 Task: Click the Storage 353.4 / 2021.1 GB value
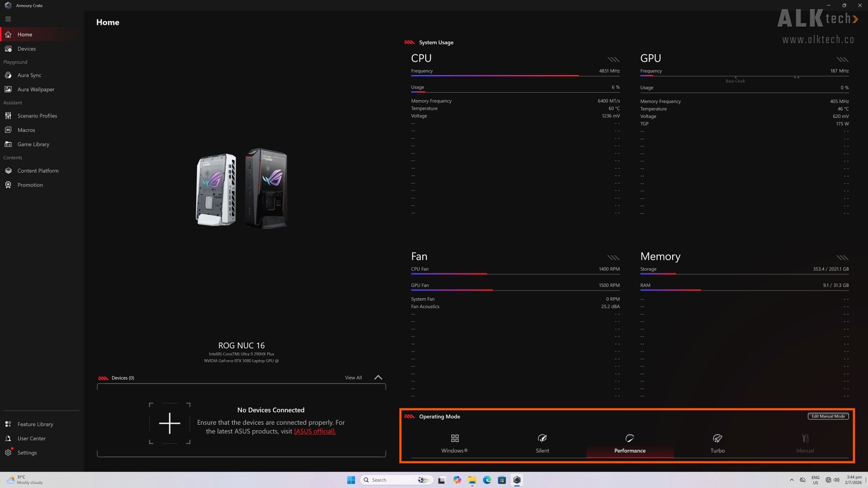coord(831,269)
